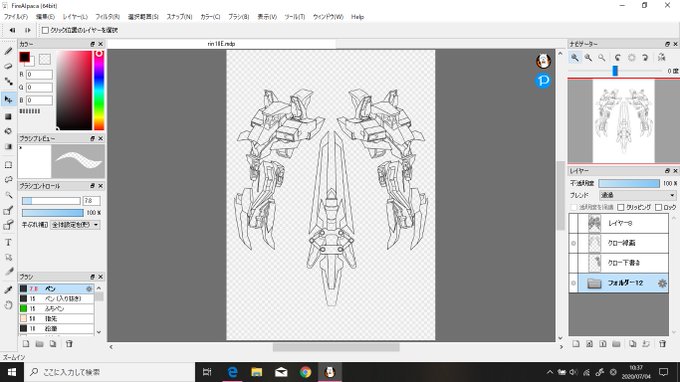Viewport: 680px width, 382px height.
Task: Open 編集(E) menu
Action: point(45,17)
